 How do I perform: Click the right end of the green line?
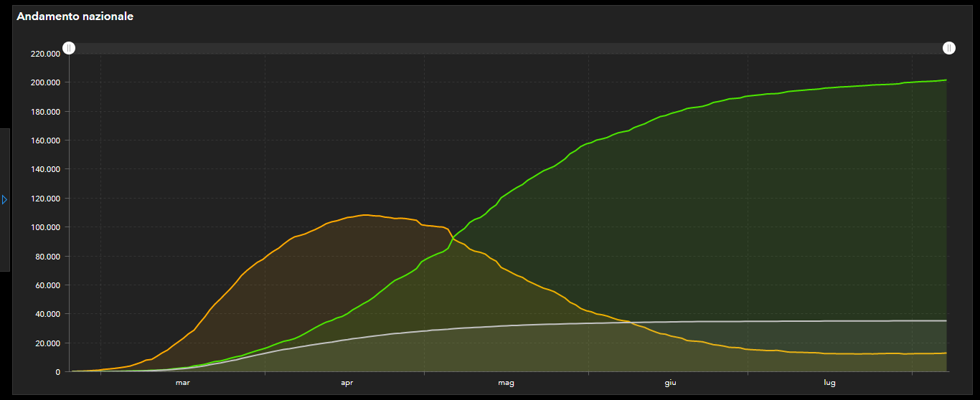(946, 80)
